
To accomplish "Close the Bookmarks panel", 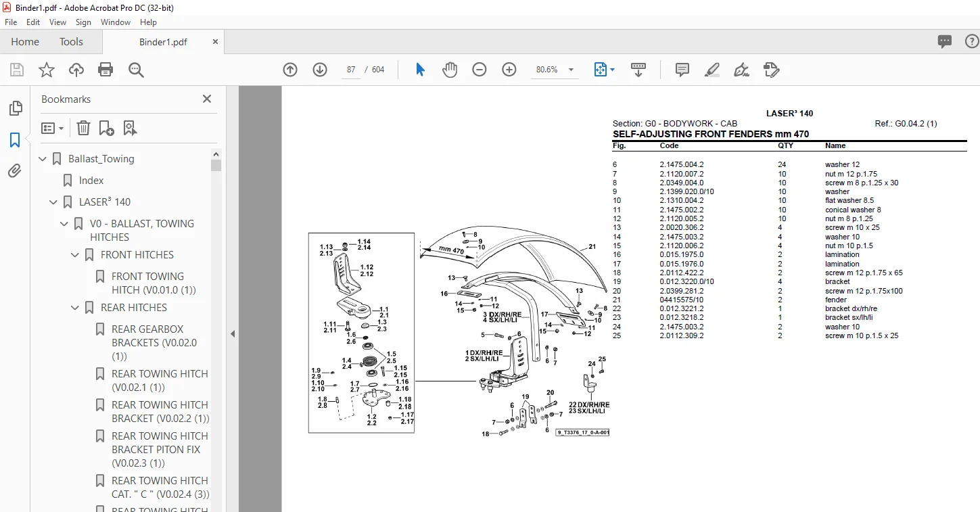I will click(207, 99).
